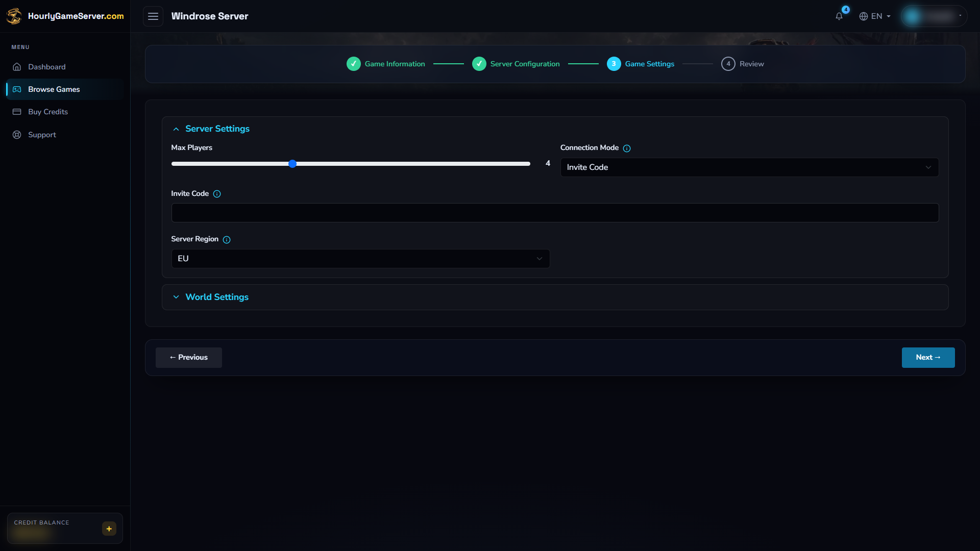Click the Browse Games controller icon
The height and width of the screenshot is (551, 980).
point(17,89)
